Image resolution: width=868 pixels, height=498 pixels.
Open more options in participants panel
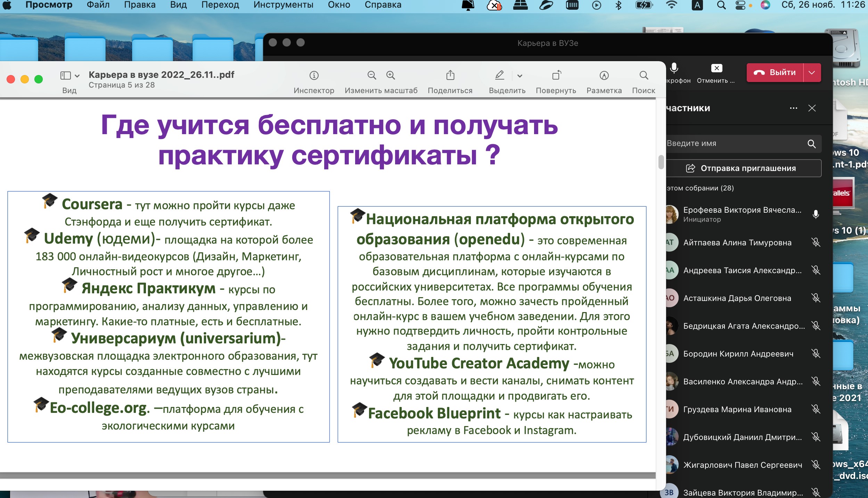[x=794, y=108]
